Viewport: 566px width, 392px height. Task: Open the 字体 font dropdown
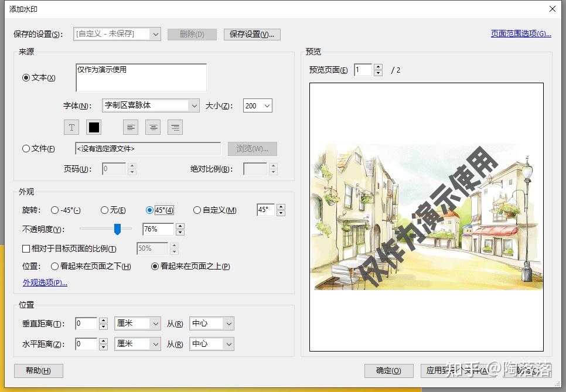pyautogui.click(x=151, y=105)
